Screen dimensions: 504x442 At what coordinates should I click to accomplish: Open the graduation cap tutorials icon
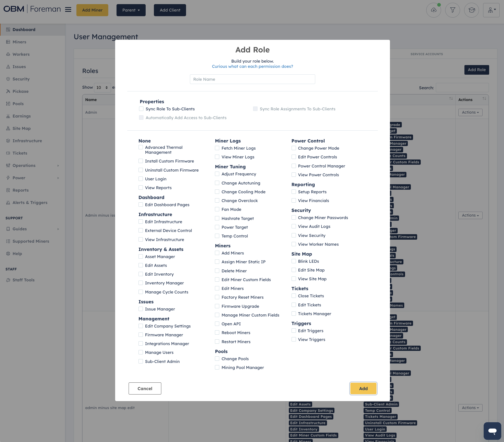[472, 10]
